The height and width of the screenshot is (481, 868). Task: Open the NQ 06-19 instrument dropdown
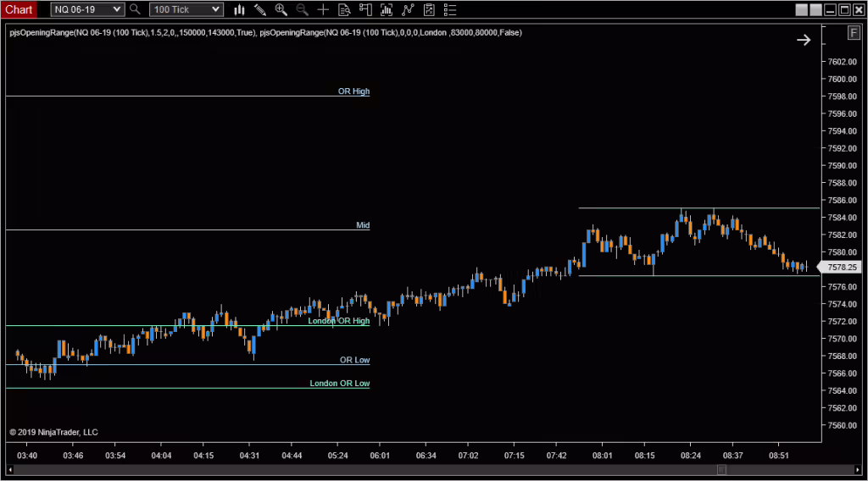[x=86, y=10]
